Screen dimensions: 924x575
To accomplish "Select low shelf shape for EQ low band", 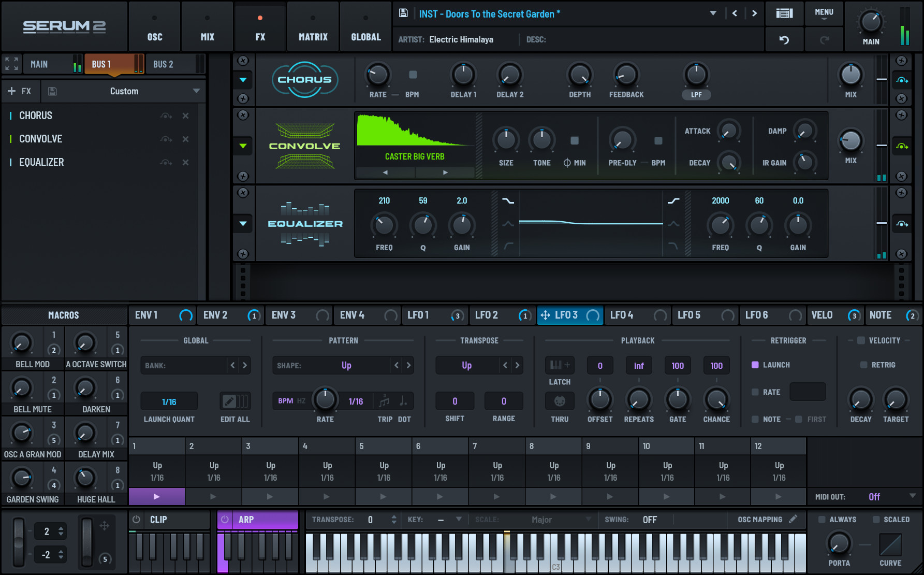I will click(x=508, y=201).
